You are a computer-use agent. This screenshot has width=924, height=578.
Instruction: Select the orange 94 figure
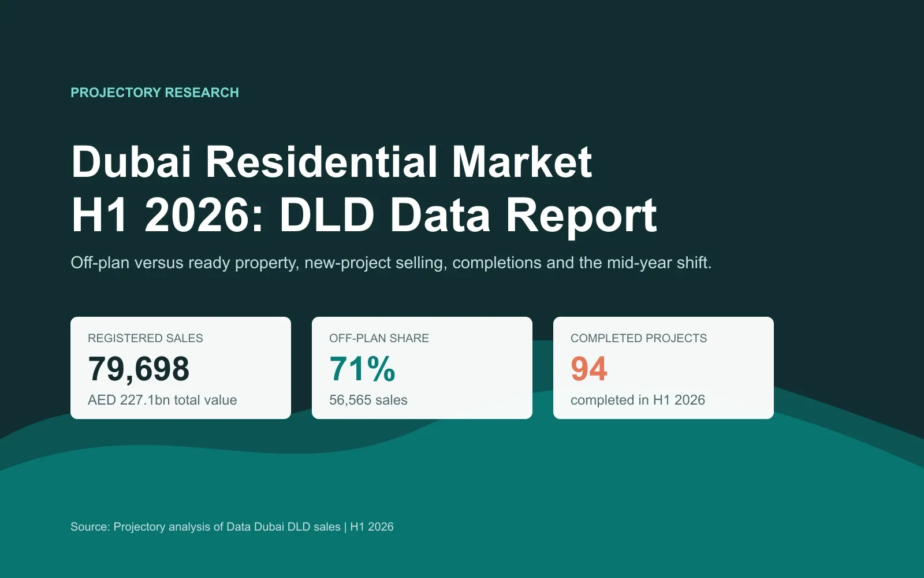click(x=589, y=369)
